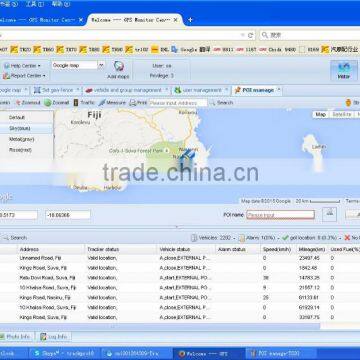Open Welcome GPS Firefox taskbar item

coord(209,354)
